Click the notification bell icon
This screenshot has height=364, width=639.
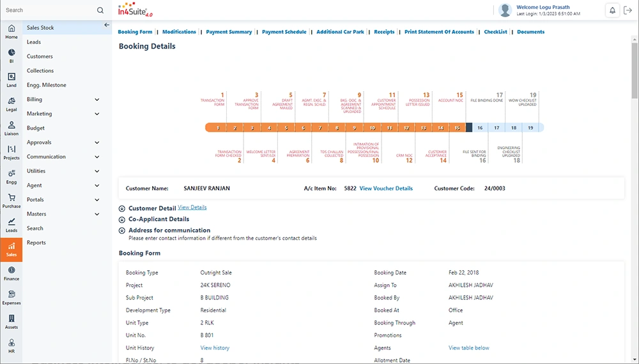coord(612,11)
